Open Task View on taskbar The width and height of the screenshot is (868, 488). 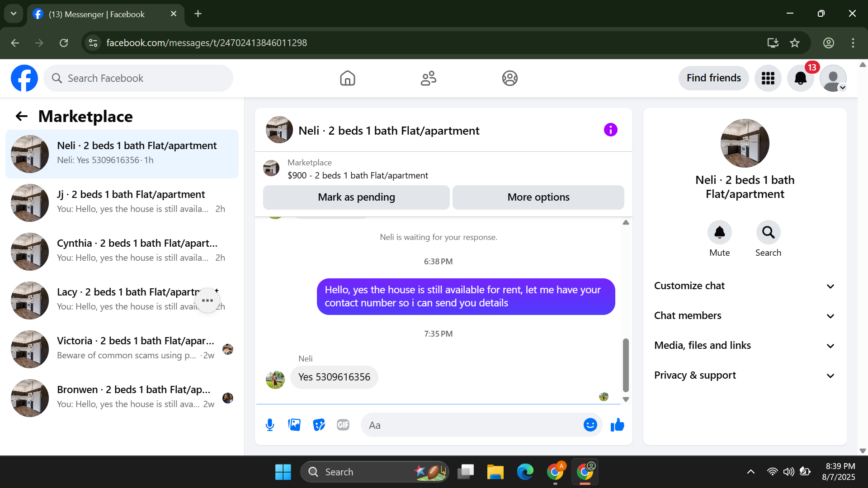click(x=465, y=472)
